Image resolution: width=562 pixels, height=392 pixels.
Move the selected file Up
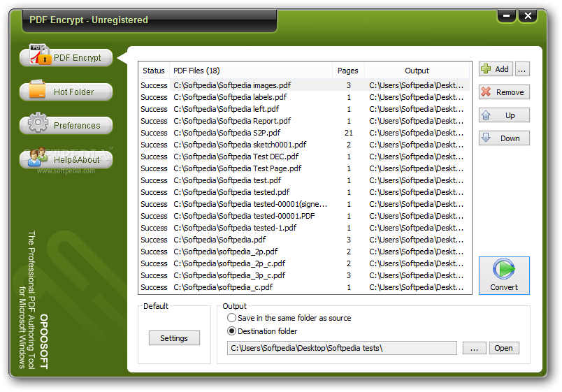point(504,115)
